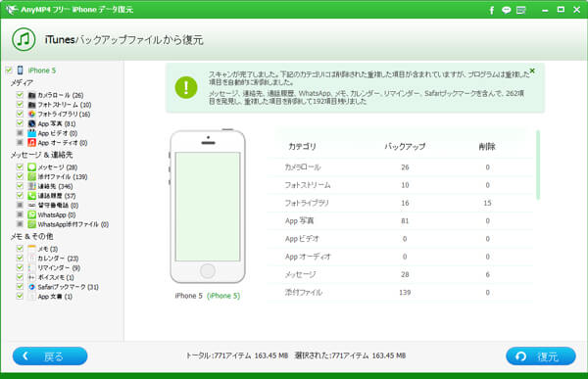Click the WhatsApp (0) icon

coord(32,214)
